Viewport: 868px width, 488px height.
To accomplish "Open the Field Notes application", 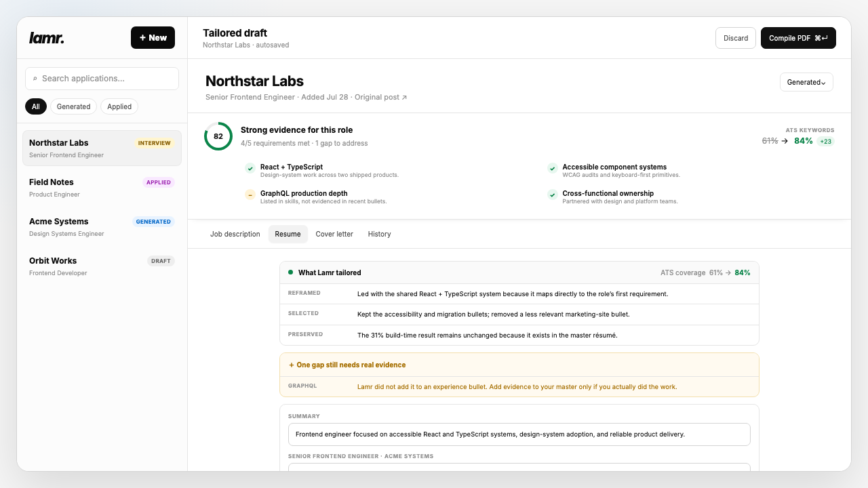I will 102,187.
